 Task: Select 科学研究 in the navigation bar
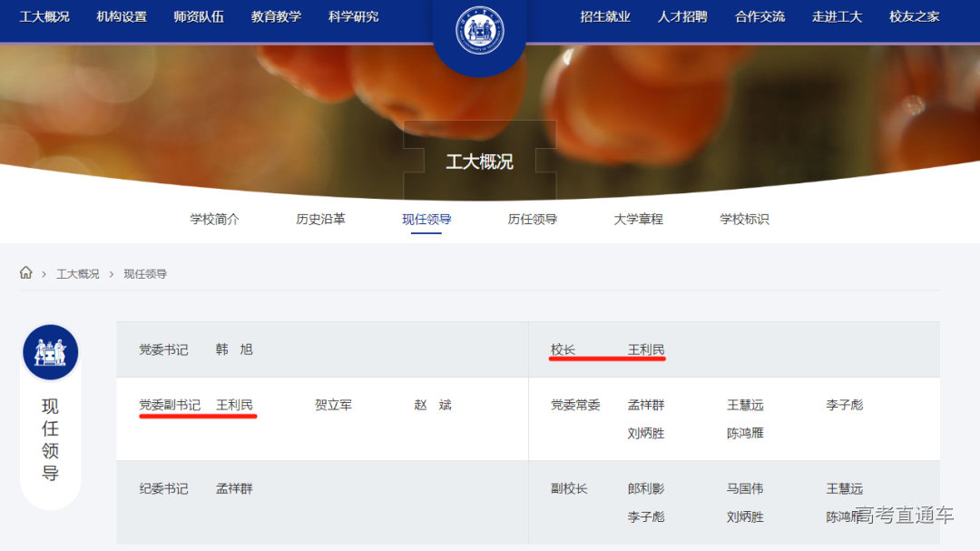point(354,16)
